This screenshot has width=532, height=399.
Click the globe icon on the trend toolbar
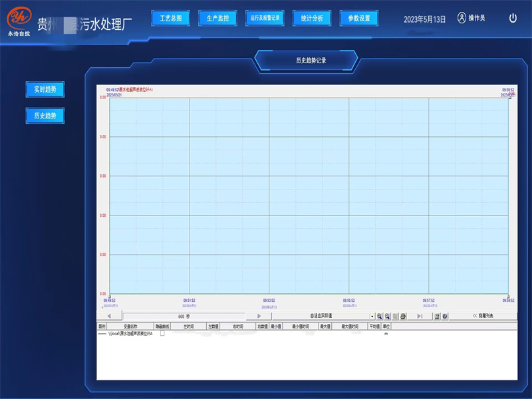(x=444, y=315)
